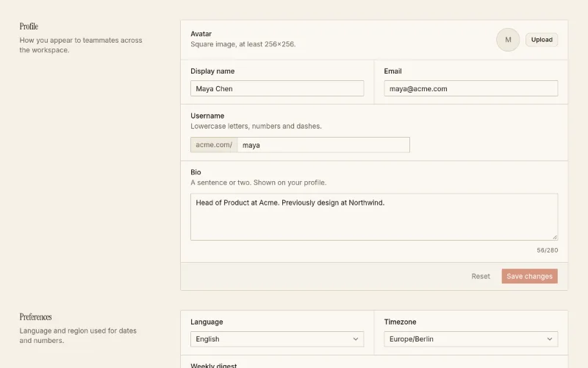Click the Bio label
This screenshot has height=368, width=588.
[196, 172]
